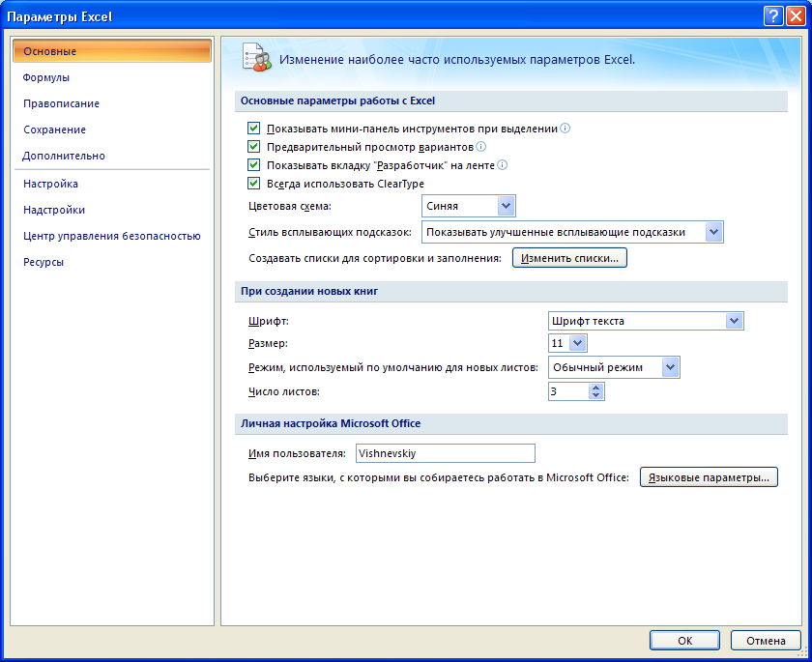This screenshot has height=662, width=812.
Task: Click Изменить списки button
Action: click(569, 258)
